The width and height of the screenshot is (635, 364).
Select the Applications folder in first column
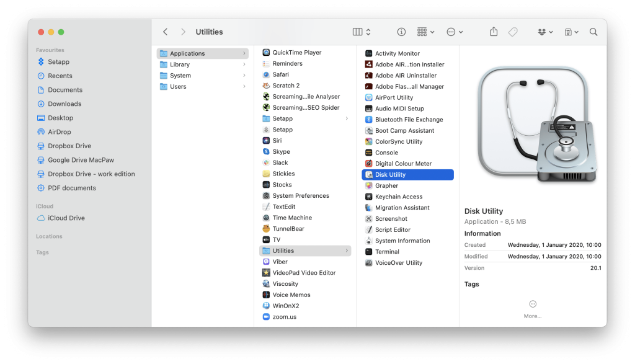tap(187, 53)
